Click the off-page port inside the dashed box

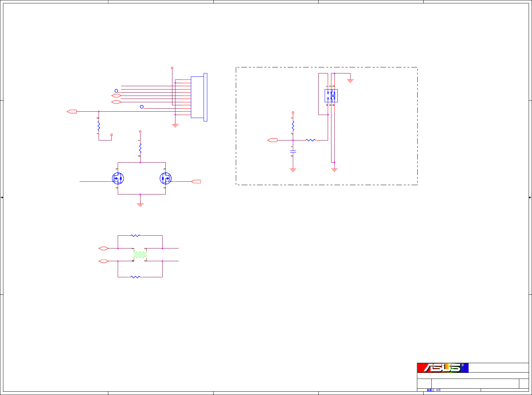click(272, 140)
